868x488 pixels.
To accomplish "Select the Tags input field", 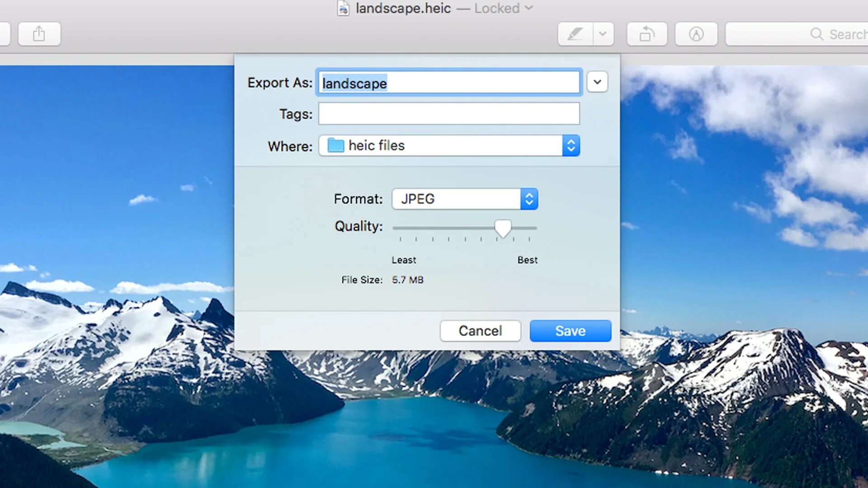I will [449, 113].
